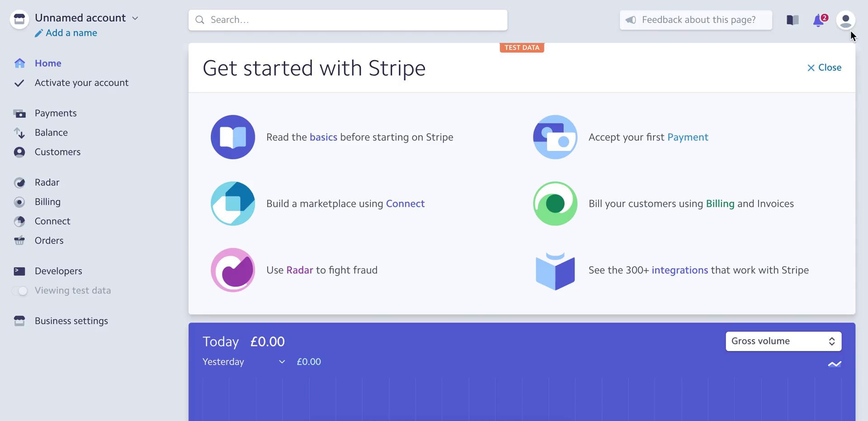Click the TEST DATA badge
This screenshot has height=421, width=868.
tap(522, 47)
